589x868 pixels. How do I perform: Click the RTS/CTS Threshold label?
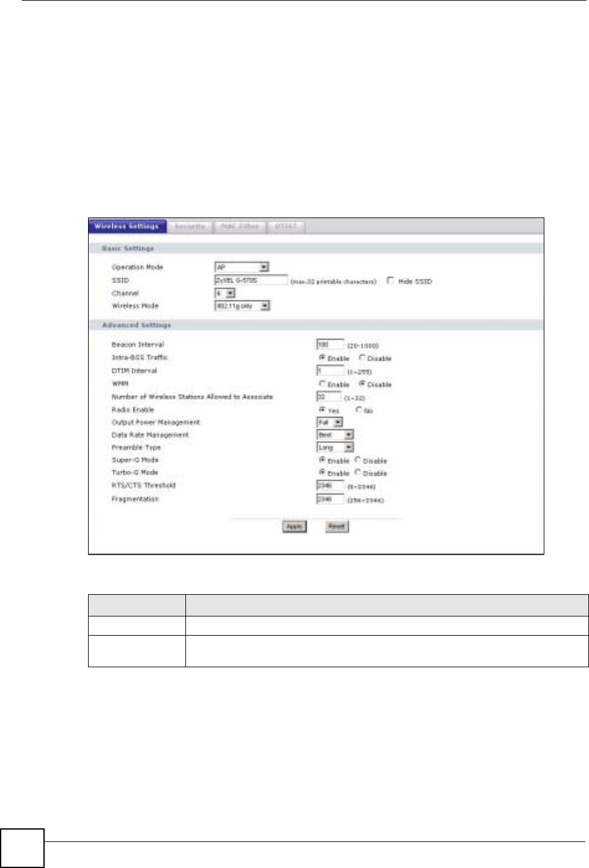pos(143,485)
